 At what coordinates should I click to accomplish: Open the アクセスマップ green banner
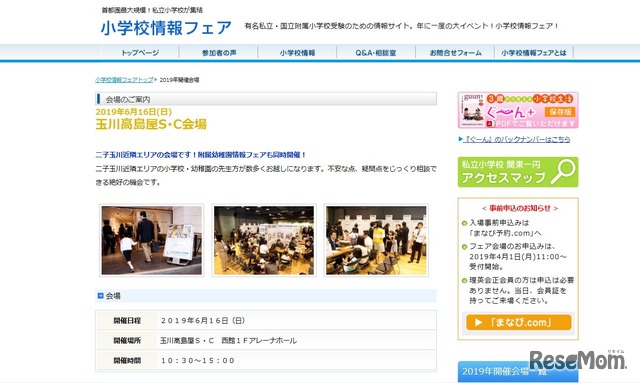(x=518, y=172)
